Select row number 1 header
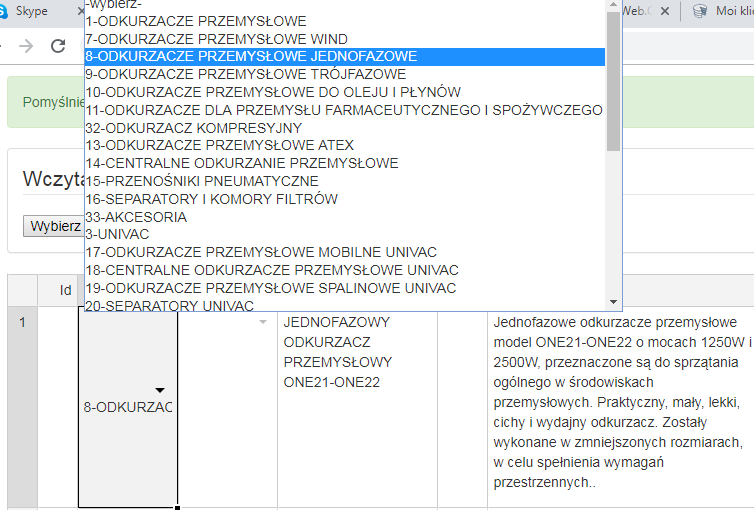 [x=22, y=407]
